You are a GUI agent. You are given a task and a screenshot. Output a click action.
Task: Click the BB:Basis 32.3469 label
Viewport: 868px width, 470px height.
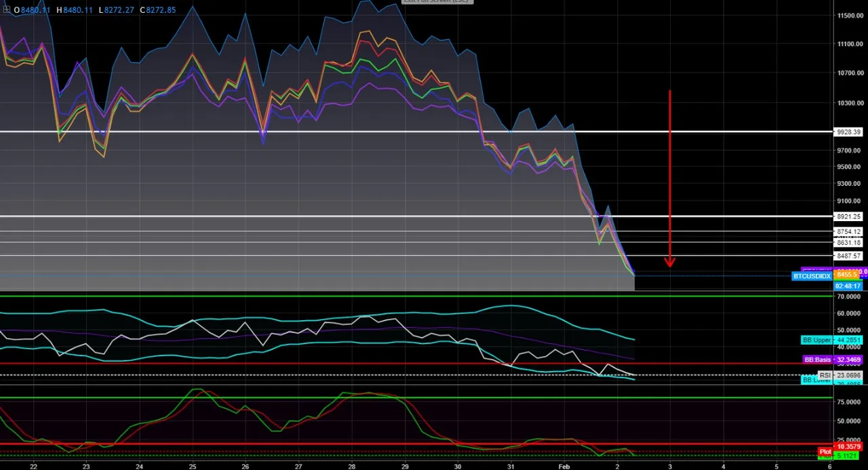click(832, 359)
